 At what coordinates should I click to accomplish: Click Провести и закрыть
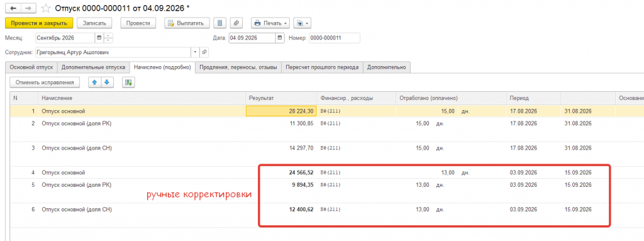coord(39,23)
